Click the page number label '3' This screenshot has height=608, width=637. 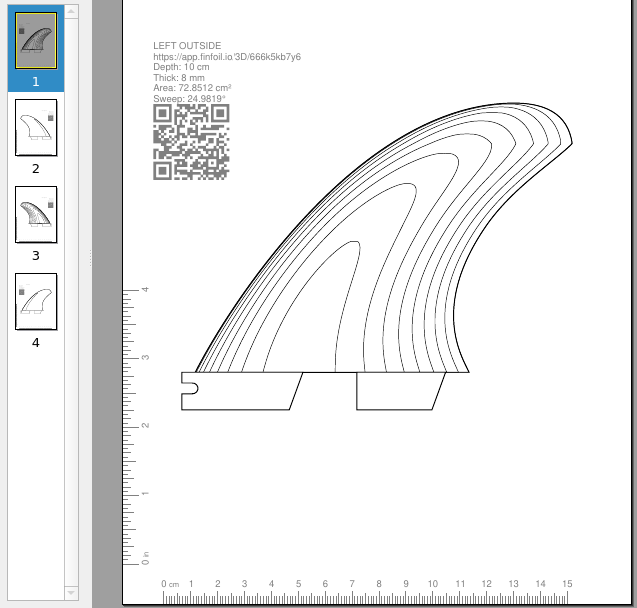(36, 255)
